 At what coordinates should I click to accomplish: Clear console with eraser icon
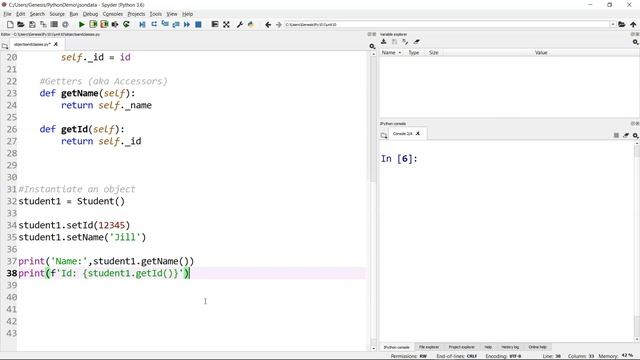(x=626, y=135)
